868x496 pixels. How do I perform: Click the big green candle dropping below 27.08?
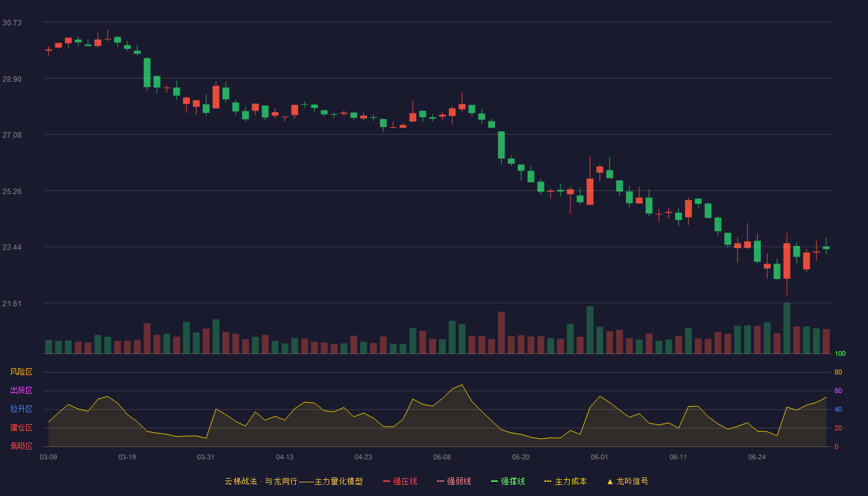point(501,145)
